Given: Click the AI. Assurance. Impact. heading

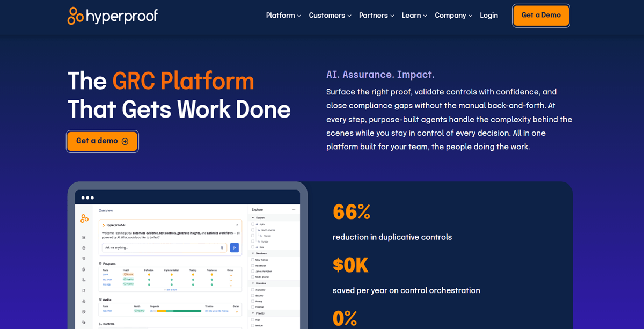Looking at the screenshot, I should click(x=380, y=75).
